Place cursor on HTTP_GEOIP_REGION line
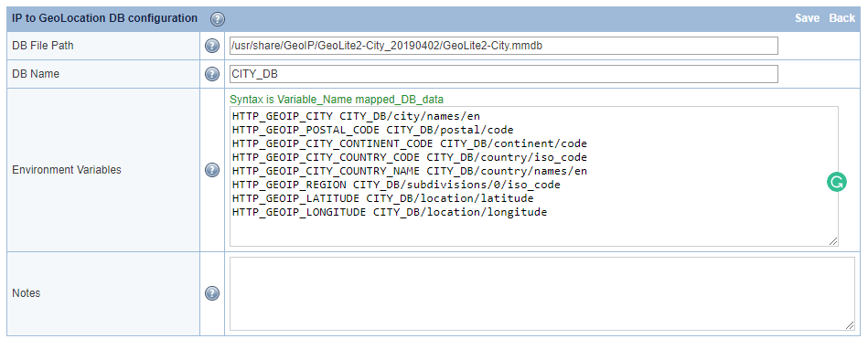The width and height of the screenshot is (868, 339). pyautogui.click(x=396, y=185)
